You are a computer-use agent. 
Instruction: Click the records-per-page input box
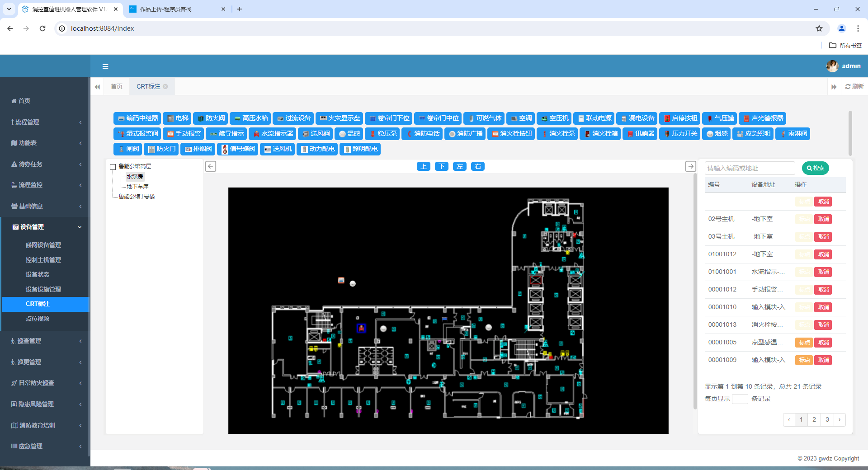(740, 399)
